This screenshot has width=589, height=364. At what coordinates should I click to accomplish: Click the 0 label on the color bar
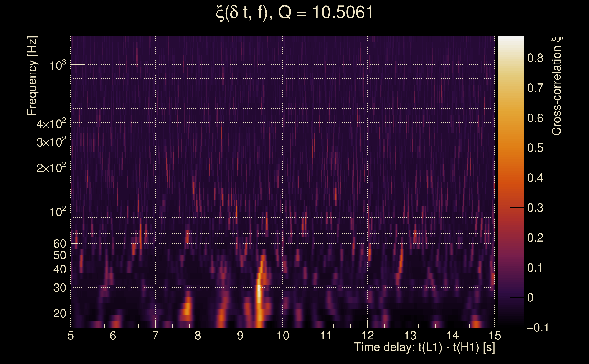(530, 298)
